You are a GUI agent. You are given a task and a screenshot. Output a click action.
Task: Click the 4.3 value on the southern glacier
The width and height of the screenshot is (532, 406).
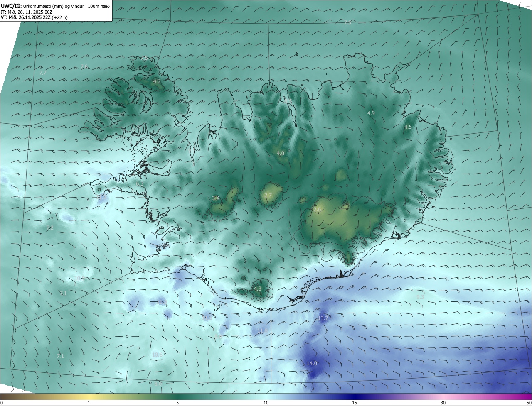[x=257, y=289]
